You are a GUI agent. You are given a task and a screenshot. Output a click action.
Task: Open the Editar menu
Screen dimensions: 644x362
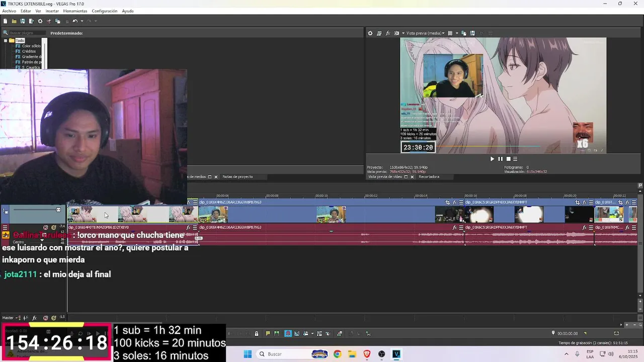point(26,11)
